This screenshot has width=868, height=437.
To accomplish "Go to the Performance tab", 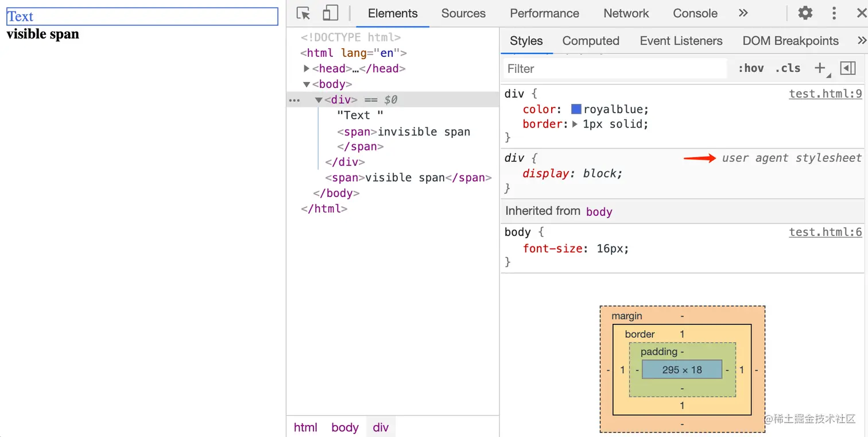I will coord(544,13).
